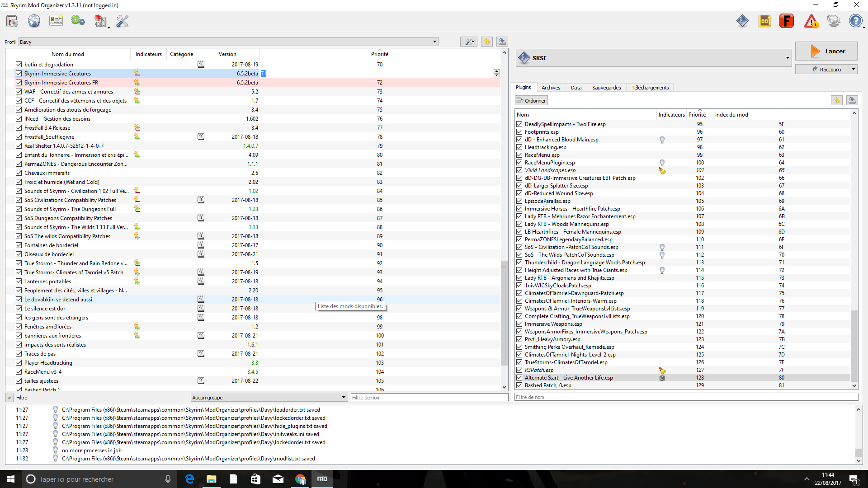This screenshot has height=488, width=868.
Task: Show hidden notification tray icons chevron
Action: 807,479
